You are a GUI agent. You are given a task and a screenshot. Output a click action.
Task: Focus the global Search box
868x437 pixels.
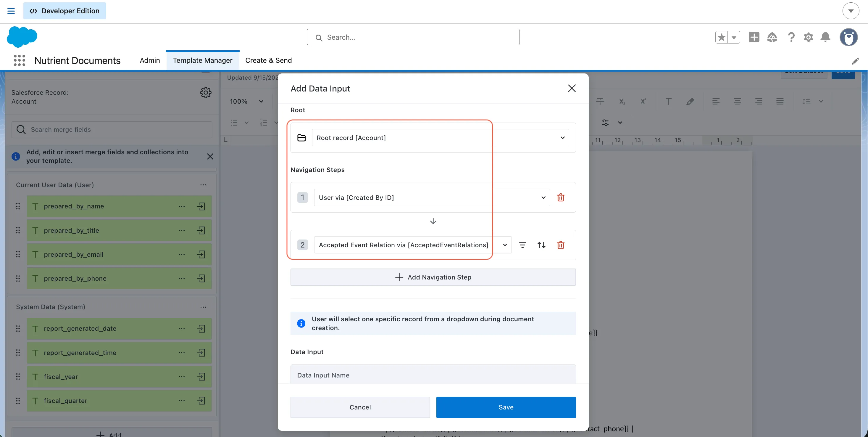pyautogui.click(x=413, y=37)
